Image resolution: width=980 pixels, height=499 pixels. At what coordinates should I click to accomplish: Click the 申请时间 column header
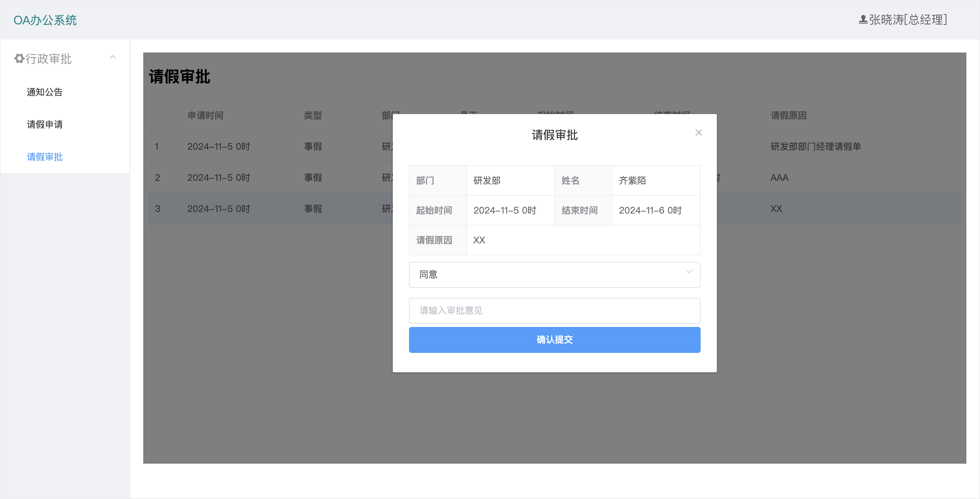coord(205,115)
